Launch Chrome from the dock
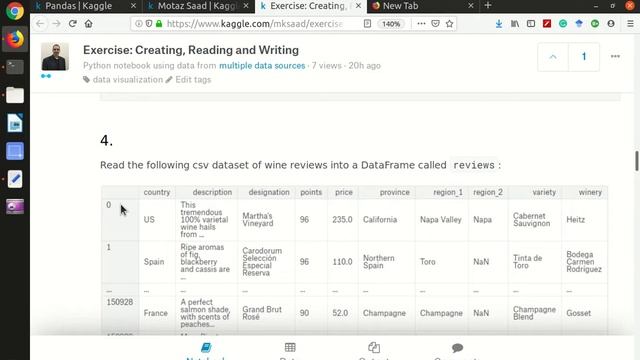The image size is (640, 360). [15, 11]
